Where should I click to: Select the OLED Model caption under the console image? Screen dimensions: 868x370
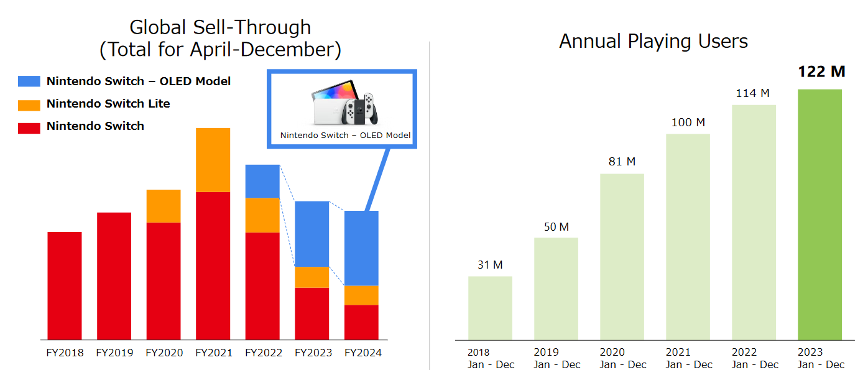click(345, 135)
